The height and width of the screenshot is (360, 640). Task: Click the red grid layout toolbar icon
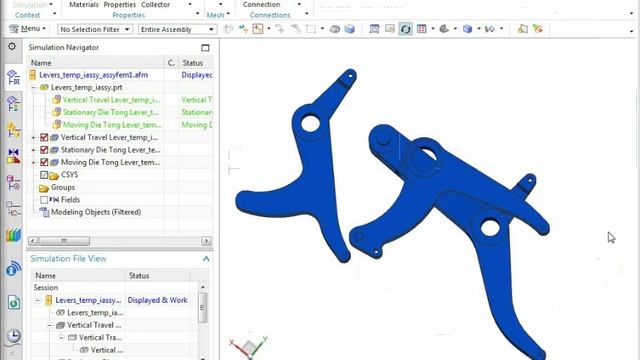click(422, 29)
